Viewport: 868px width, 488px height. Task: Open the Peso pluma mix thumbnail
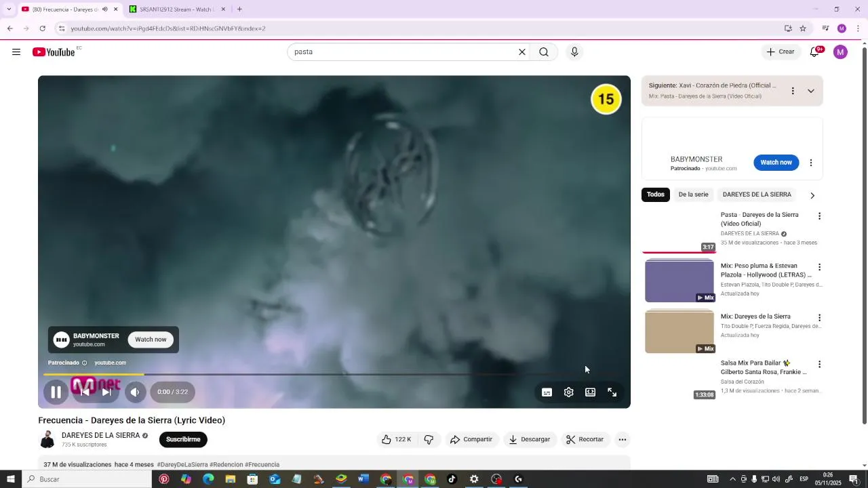pos(679,281)
